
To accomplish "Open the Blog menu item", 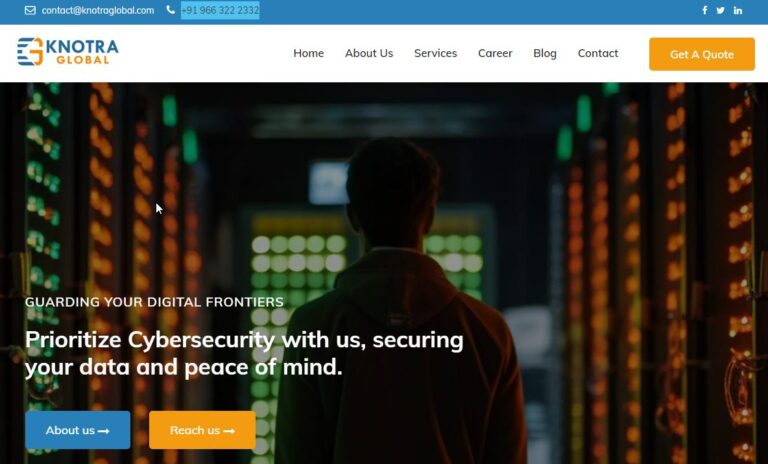I will click(x=545, y=53).
